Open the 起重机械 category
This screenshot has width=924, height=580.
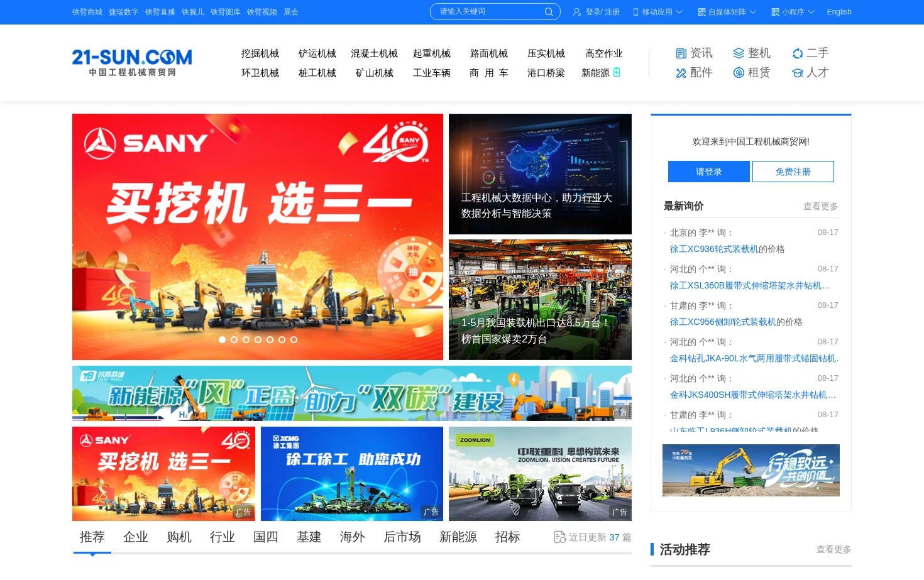(432, 53)
